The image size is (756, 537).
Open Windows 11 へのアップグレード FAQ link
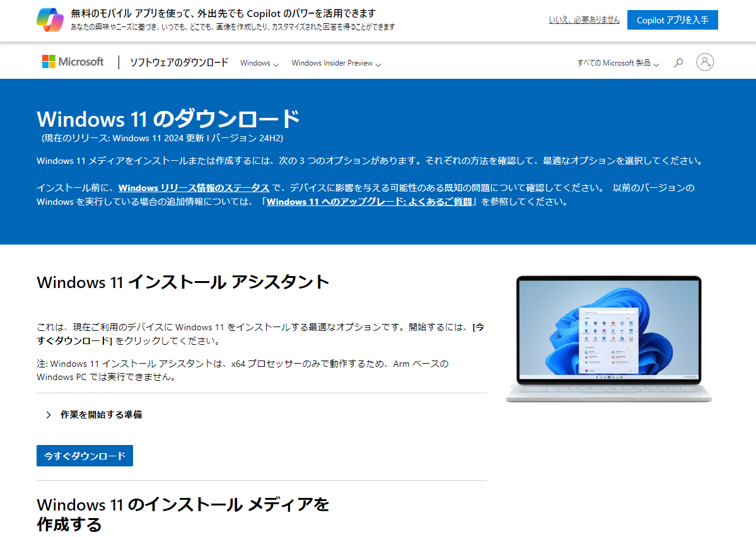coord(369,202)
